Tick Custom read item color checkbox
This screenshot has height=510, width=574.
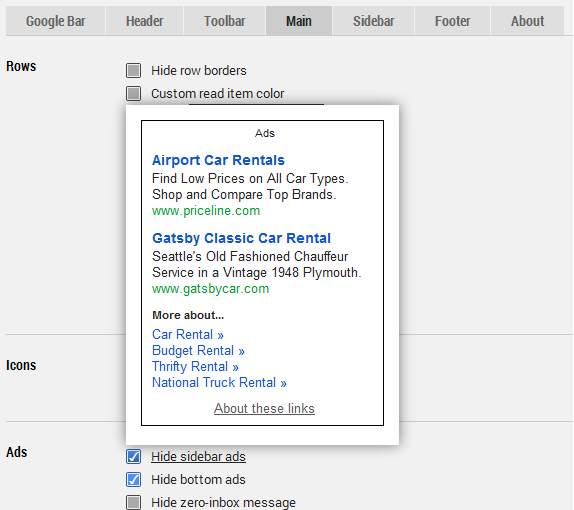133,93
